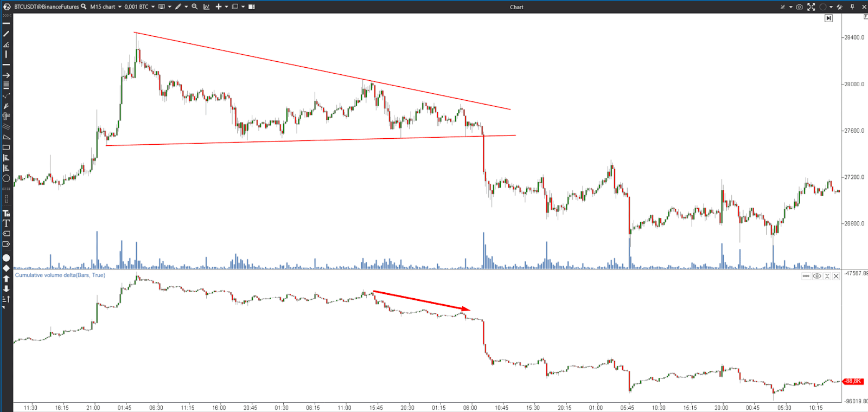Click the 26800.0 price axis label

click(854, 223)
